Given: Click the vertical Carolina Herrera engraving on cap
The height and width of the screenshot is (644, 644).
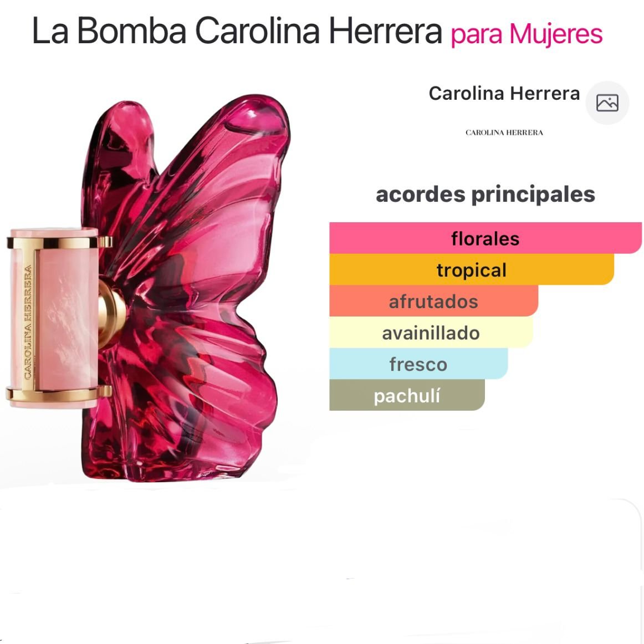Looking at the screenshot, I should point(28,322).
